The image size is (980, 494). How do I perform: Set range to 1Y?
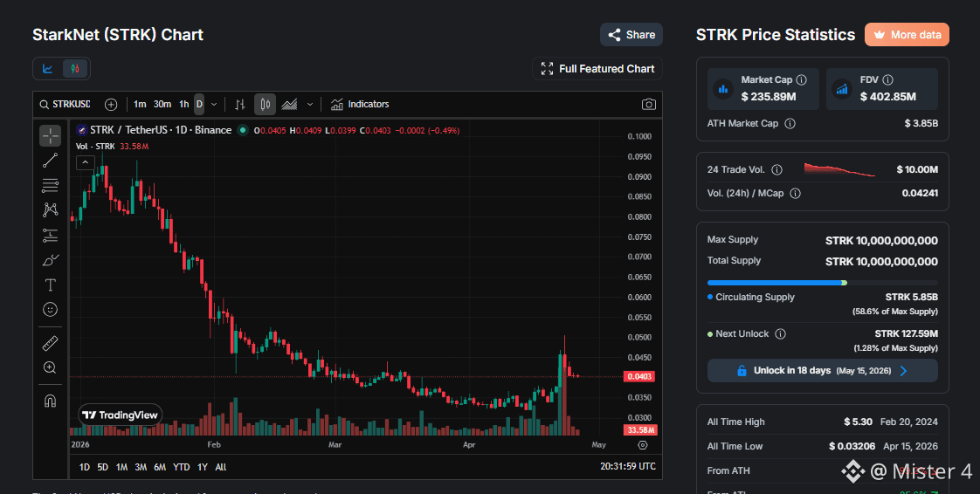click(203, 467)
